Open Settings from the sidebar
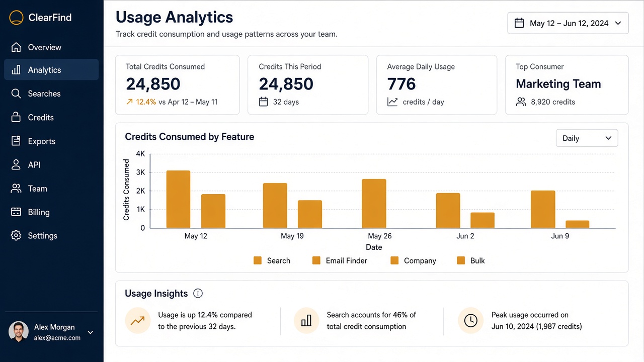 click(51, 235)
